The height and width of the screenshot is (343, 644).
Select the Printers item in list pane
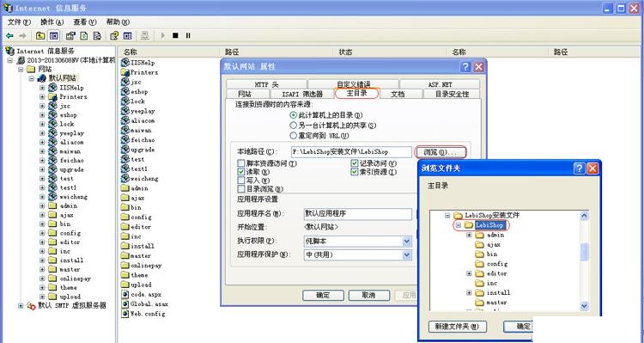pos(140,72)
